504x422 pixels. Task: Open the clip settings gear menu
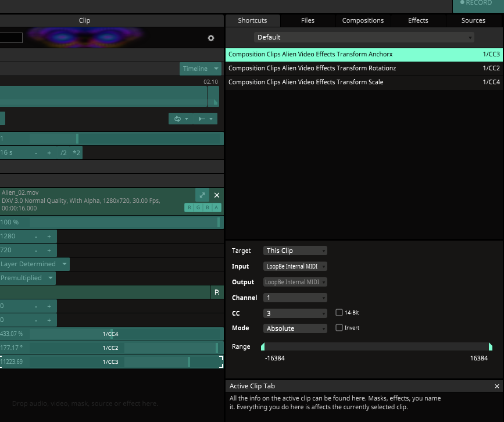point(211,38)
